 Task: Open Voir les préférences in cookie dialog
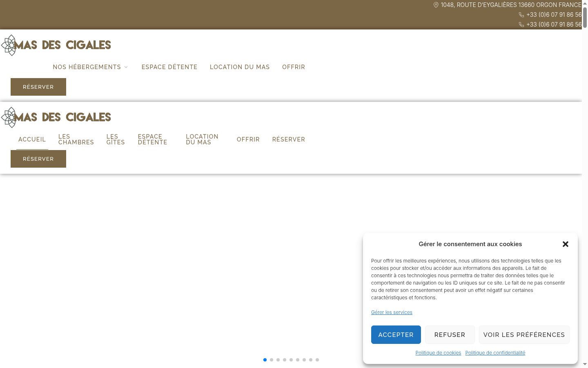[524, 334]
